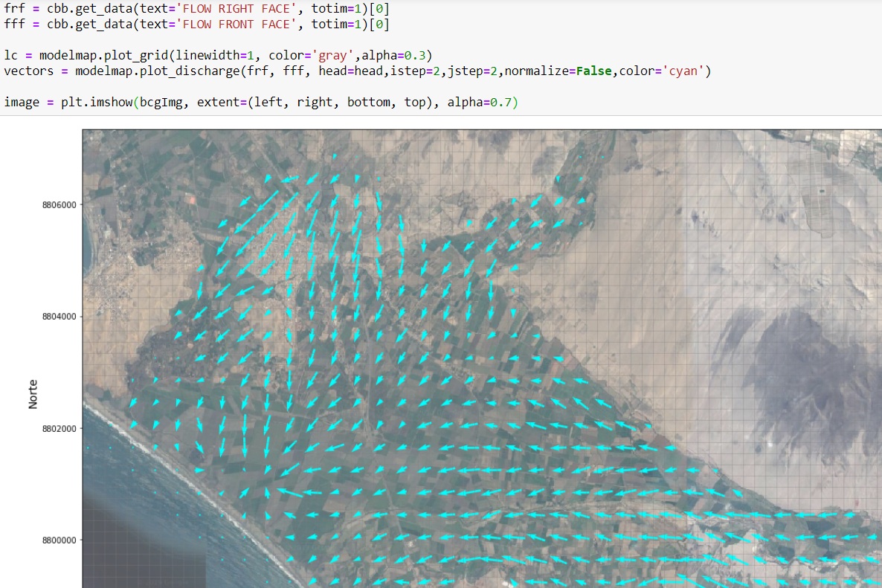Click the 'frf' variable at line start

click(x=15, y=8)
